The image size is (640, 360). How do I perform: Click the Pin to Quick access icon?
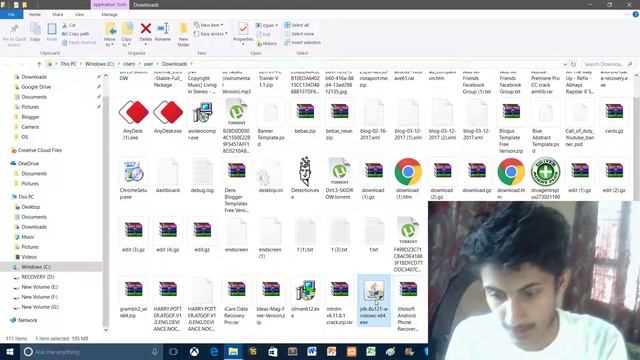tap(14, 29)
